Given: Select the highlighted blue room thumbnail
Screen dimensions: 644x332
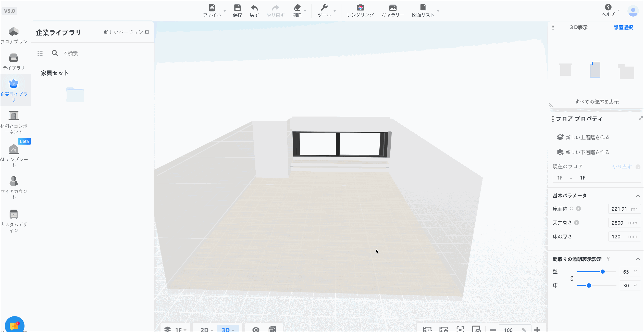Looking at the screenshot, I should pyautogui.click(x=595, y=70).
